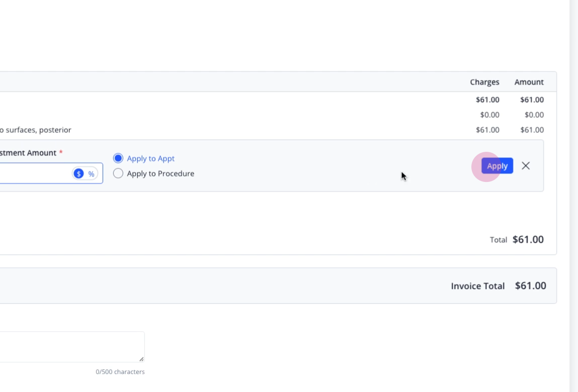Select the Apply to Appt radio option
The width and height of the screenshot is (578, 392).
click(118, 158)
